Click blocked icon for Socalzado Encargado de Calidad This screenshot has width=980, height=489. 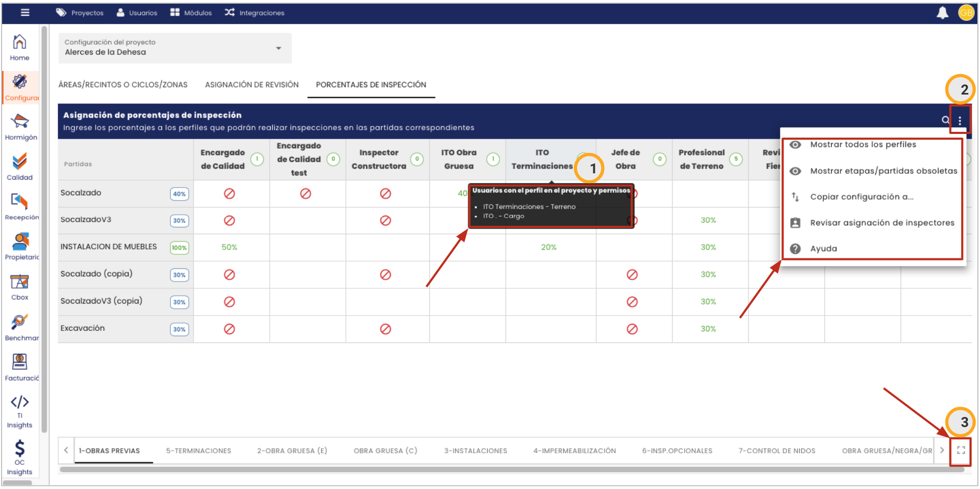pos(229,194)
